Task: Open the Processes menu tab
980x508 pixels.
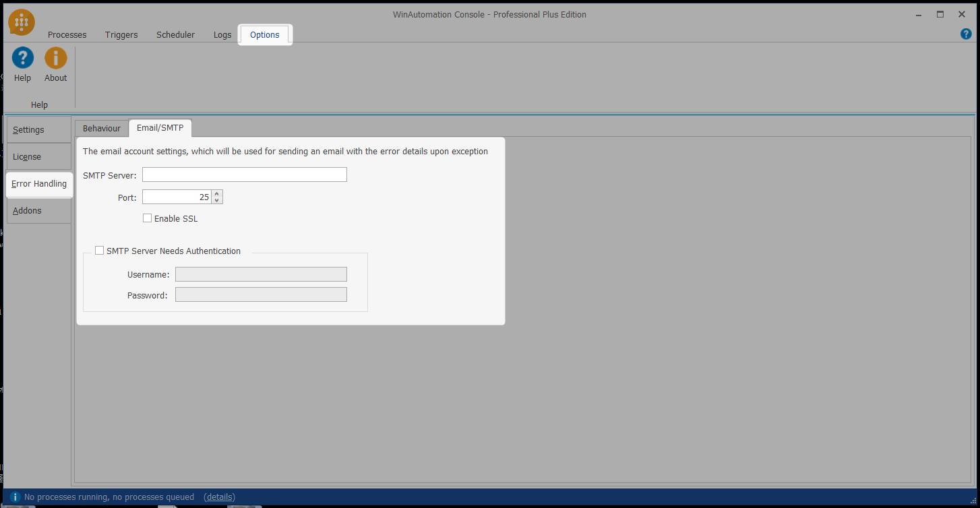Action: [67, 35]
